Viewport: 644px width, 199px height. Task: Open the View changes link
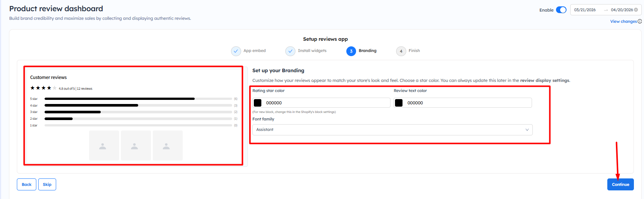(623, 21)
